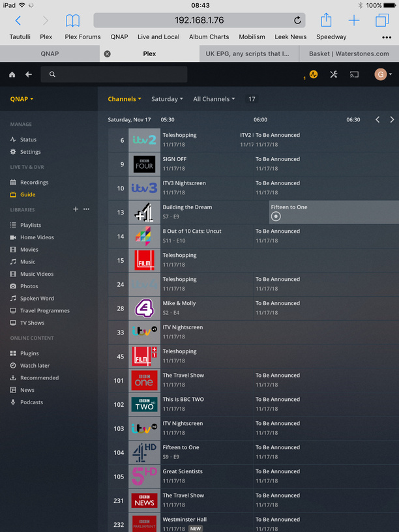Switch to the UK EPG Safari tab
This screenshot has height=532, width=399.
(249, 53)
